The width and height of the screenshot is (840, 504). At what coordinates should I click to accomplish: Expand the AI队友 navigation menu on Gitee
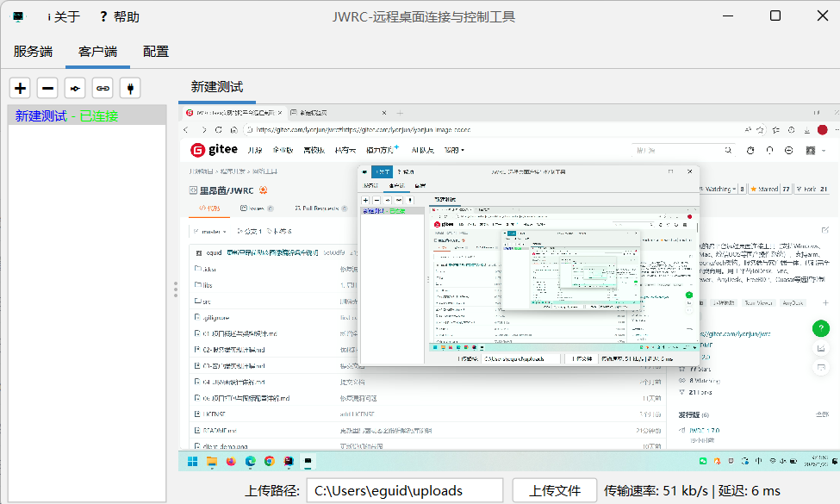[423, 149]
